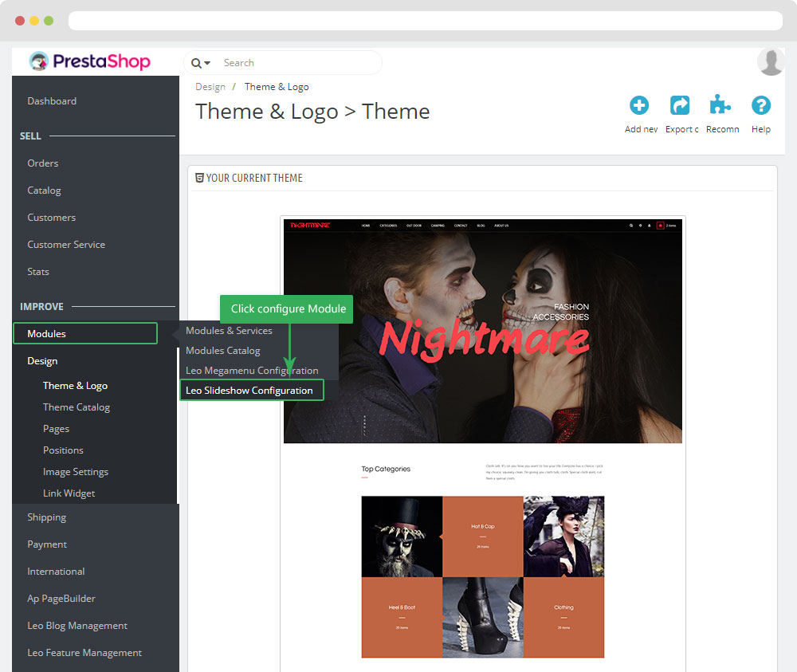Click the top-hat man category photo

402,536
